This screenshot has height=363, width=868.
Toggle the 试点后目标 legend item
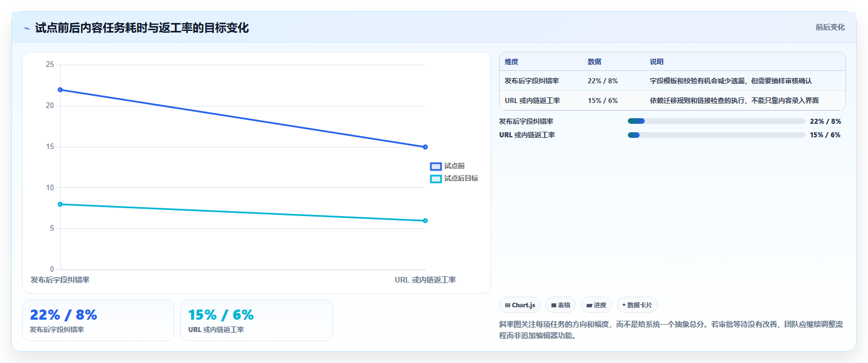(455, 178)
